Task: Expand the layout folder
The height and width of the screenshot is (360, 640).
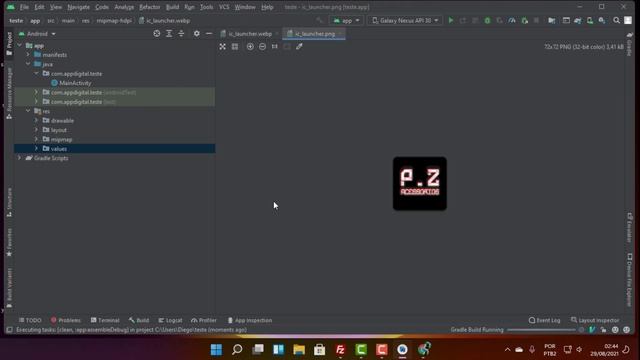Action: pyautogui.click(x=36, y=130)
